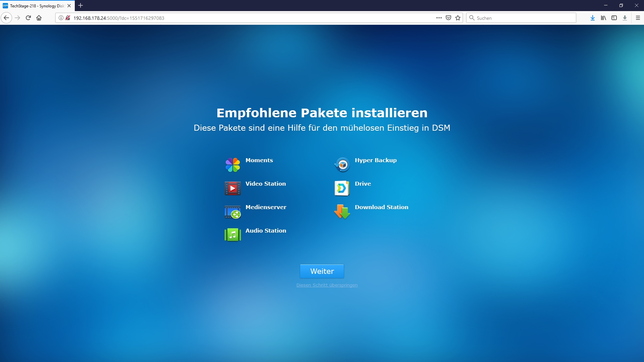The height and width of the screenshot is (362, 644).
Task: Save page to Pocket icon
Action: coord(448,18)
